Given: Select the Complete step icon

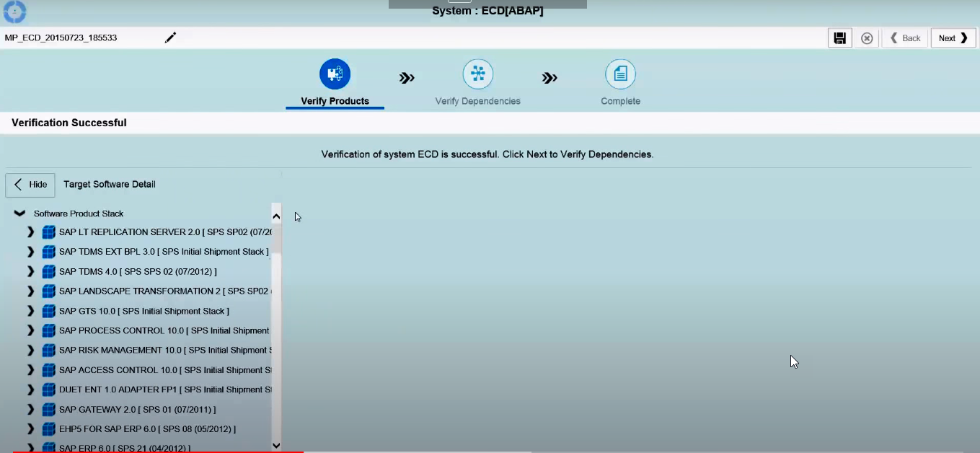Looking at the screenshot, I should coord(620,74).
